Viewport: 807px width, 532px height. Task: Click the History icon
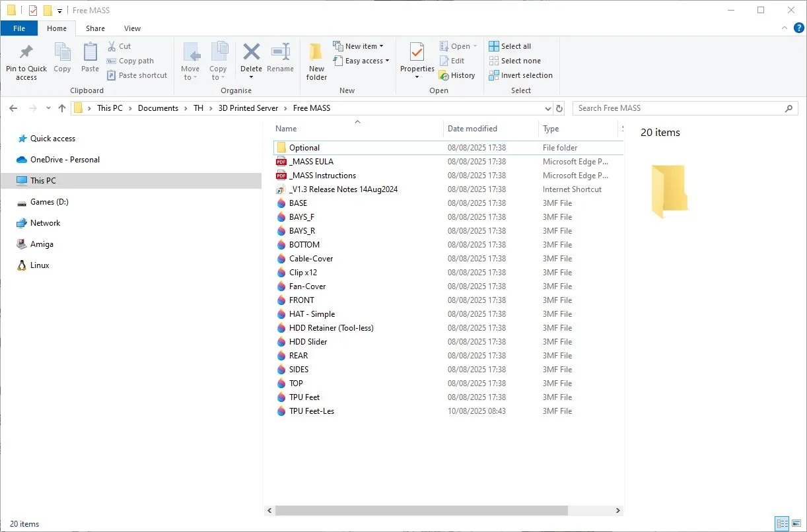(457, 75)
